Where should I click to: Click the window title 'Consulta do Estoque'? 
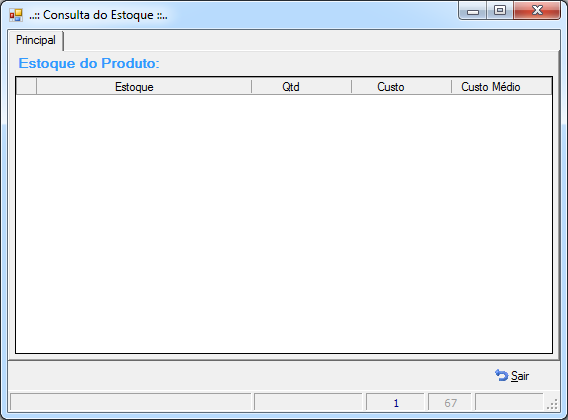tap(98, 15)
